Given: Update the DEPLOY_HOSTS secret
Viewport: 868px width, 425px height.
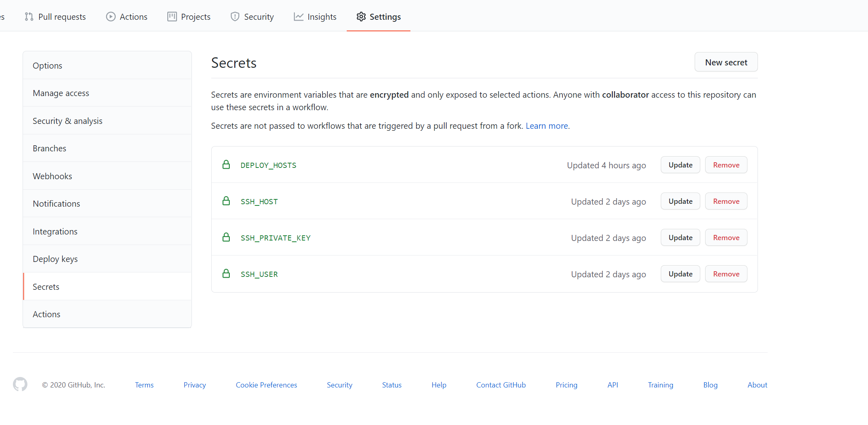Looking at the screenshot, I should tap(681, 165).
